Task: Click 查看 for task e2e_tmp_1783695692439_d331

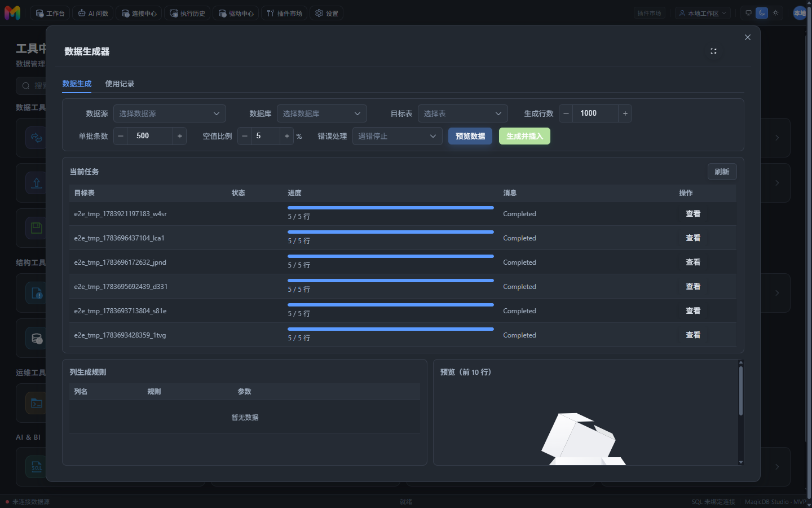Action: (693, 287)
